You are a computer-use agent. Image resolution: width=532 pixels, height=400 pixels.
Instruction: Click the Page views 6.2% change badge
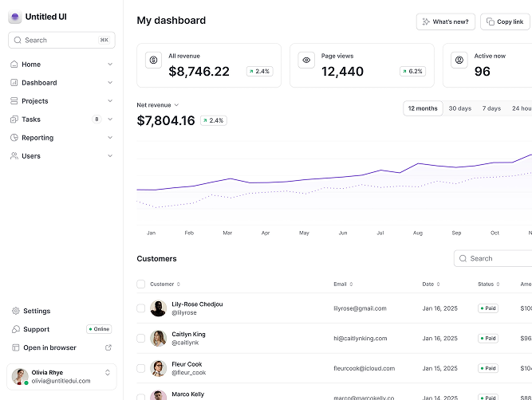coord(412,71)
